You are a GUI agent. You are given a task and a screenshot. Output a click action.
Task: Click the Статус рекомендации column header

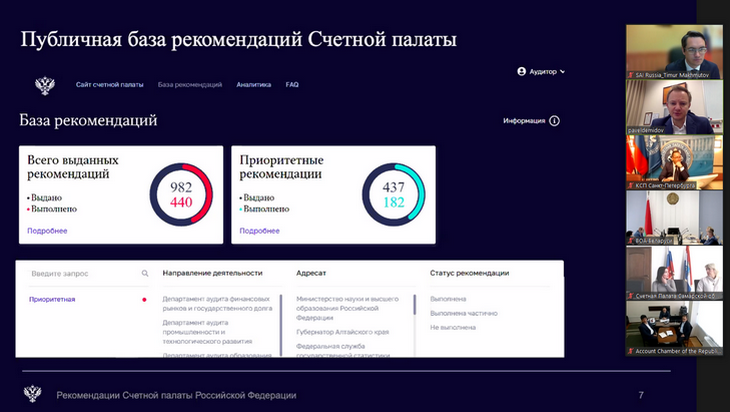click(x=469, y=273)
